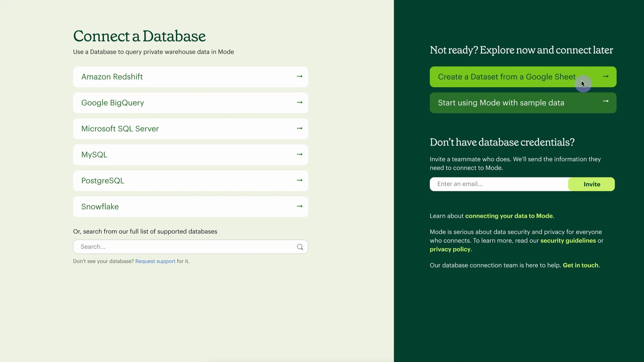Open the Request support link
The image size is (644, 362).
point(155,261)
